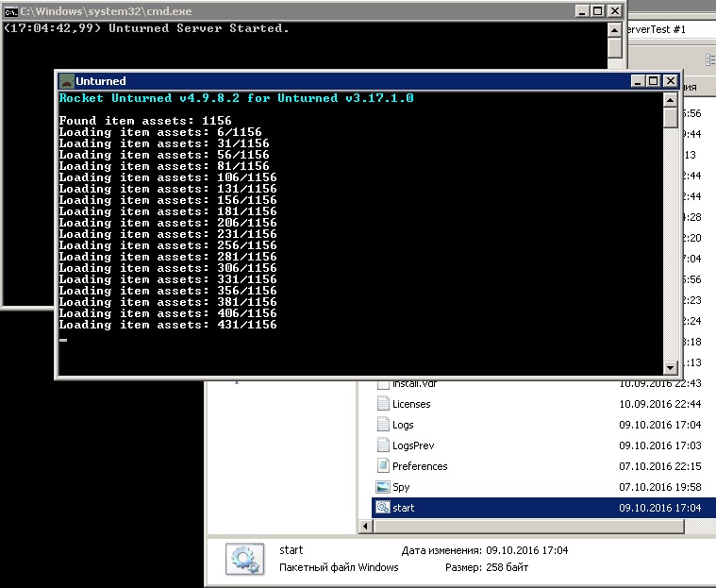Click 'Loading item assets: 6/1156' line

click(x=160, y=132)
